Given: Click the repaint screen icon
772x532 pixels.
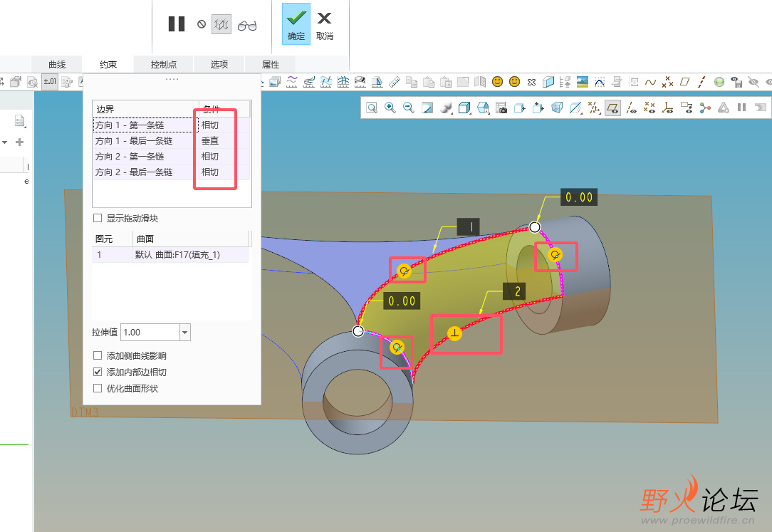Looking at the screenshot, I should 427,108.
